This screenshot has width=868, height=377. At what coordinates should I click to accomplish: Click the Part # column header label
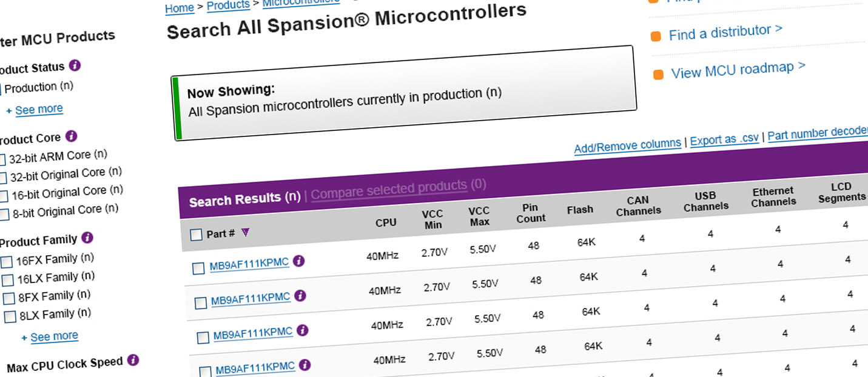(x=221, y=234)
